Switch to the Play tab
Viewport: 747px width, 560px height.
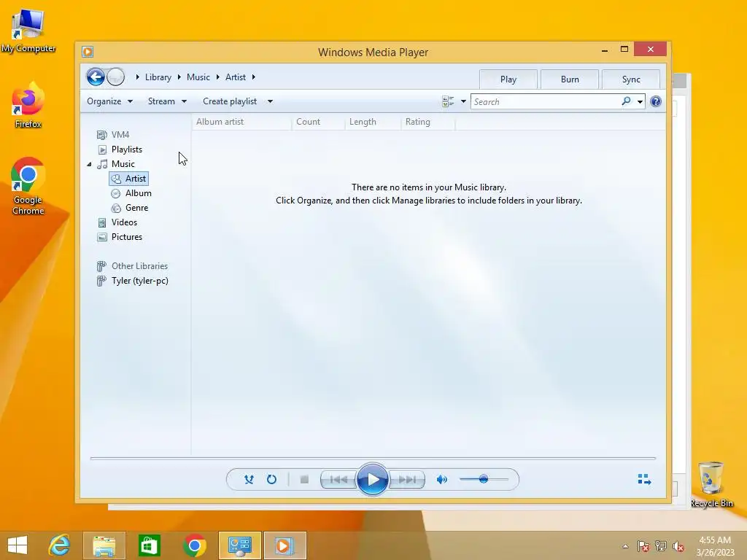508,79
